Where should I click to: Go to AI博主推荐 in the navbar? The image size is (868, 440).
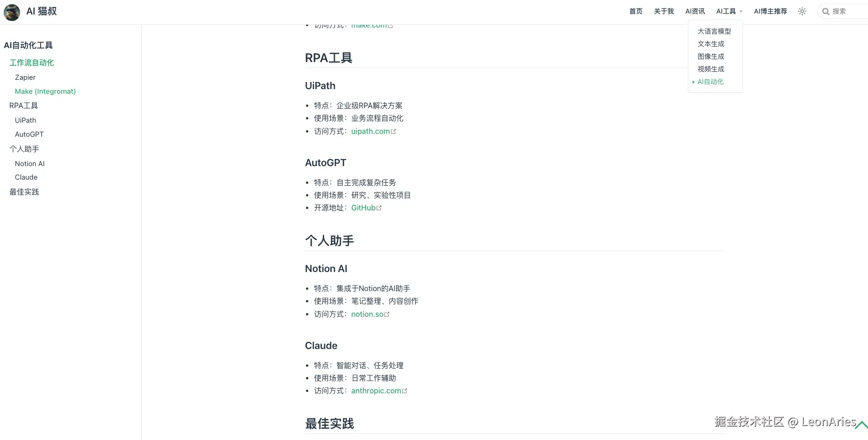[770, 11]
